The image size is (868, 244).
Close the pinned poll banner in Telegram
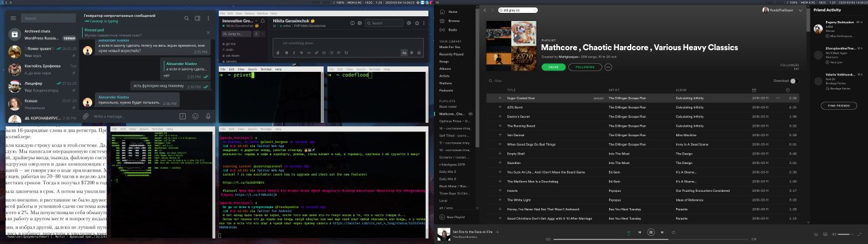pyautogui.click(x=208, y=33)
